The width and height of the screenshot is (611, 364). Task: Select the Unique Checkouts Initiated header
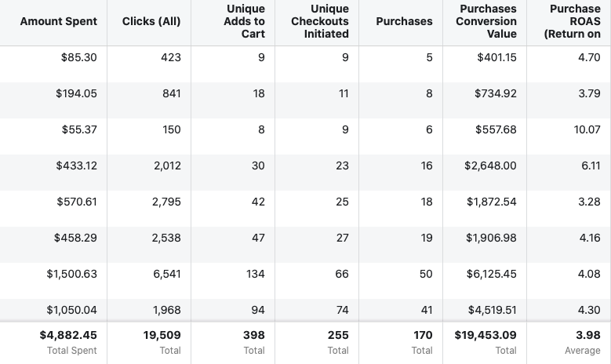[320, 22]
